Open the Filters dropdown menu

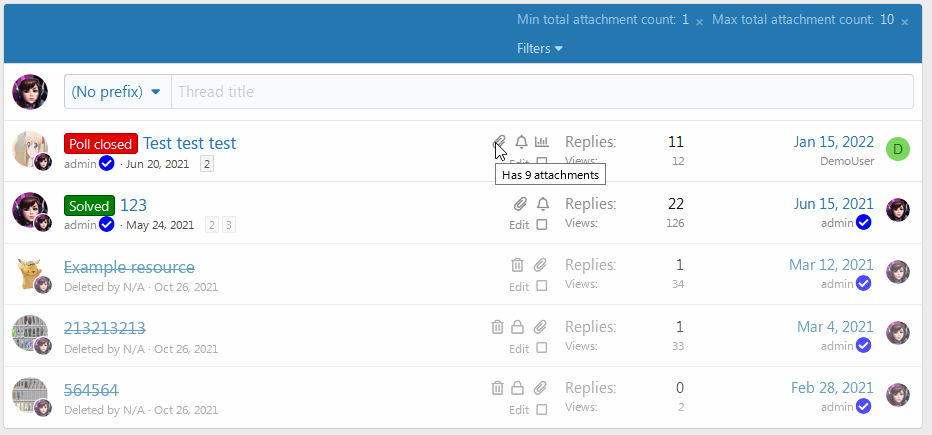pos(540,48)
